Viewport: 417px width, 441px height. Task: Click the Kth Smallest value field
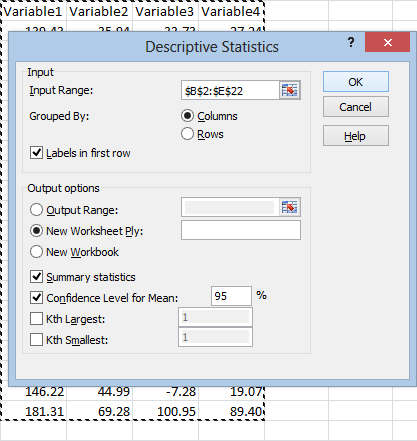[x=215, y=337]
